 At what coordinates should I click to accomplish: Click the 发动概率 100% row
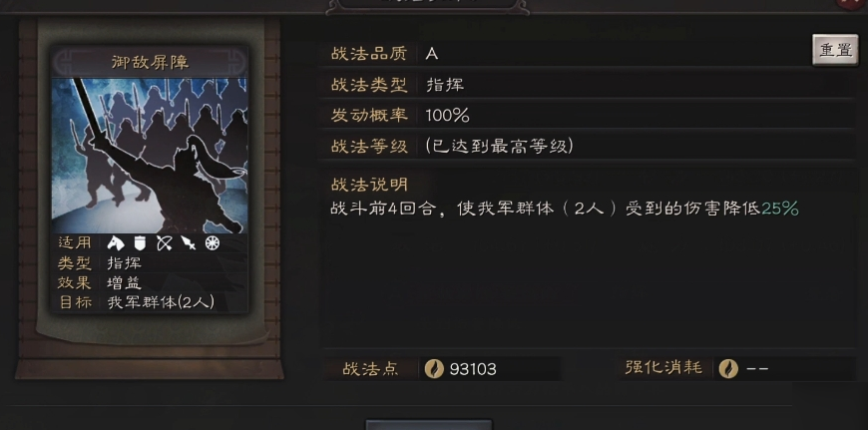(x=587, y=116)
